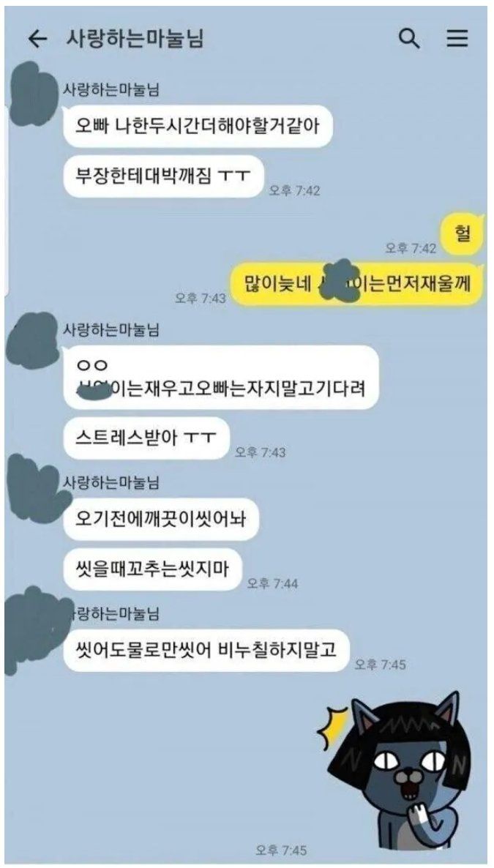Select the message 씻을때꼬추는씻지마
This screenshot has height=868, width=494.
point(153,569)
